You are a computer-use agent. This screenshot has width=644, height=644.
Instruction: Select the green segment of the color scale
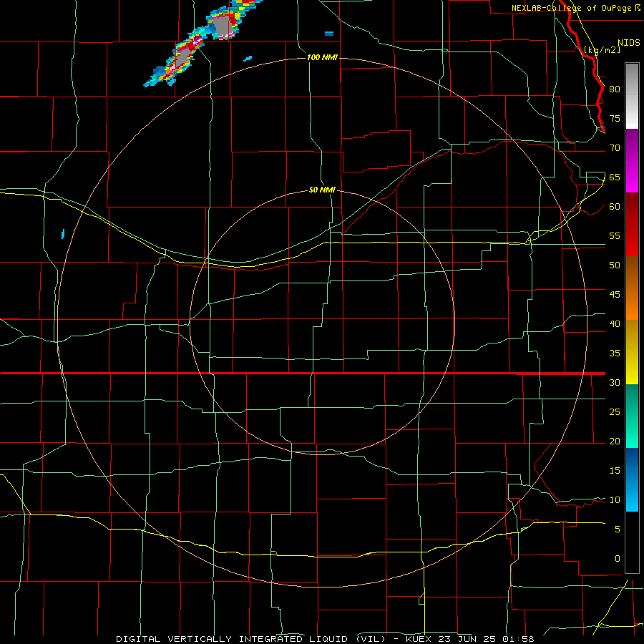click(632, 416)
